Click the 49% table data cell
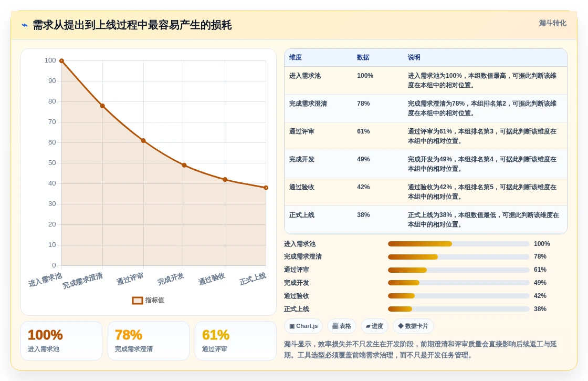Screen dimensions: 588x381 coord(363,159)
